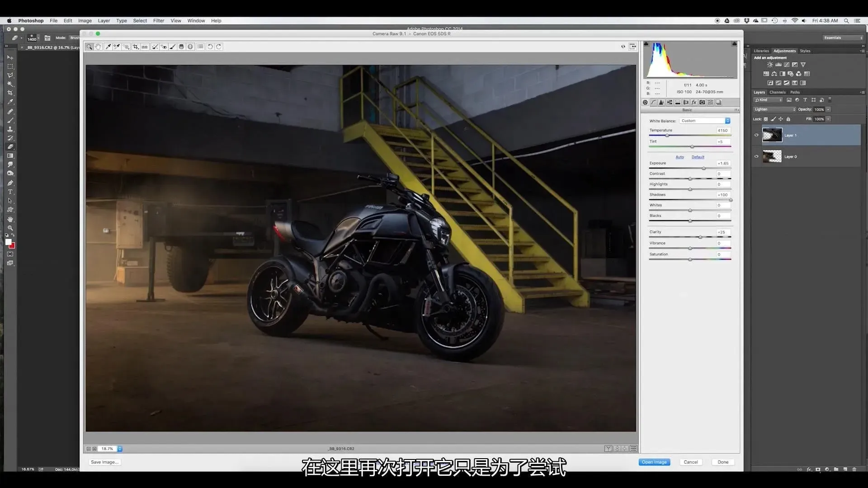Select the Crop tool in Camera Raw
This screenshot has height=488, width=868.
pos(136,47)
